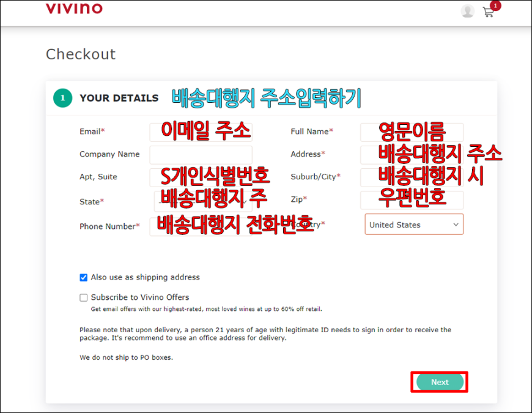Focus the Address input field
Viewport: 532px width, 413px height.
point(412,155)
